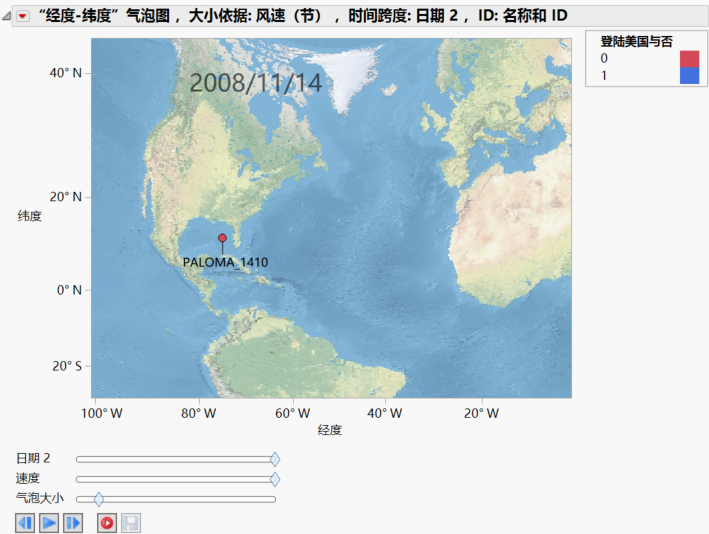Select the red PALOMA bubble on the map
709x534 pixels.
click(x=222, y=238)
